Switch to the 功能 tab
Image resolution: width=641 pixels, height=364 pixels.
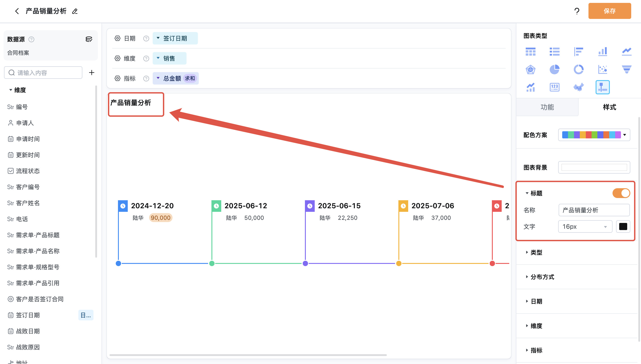(x=547, y=107)
